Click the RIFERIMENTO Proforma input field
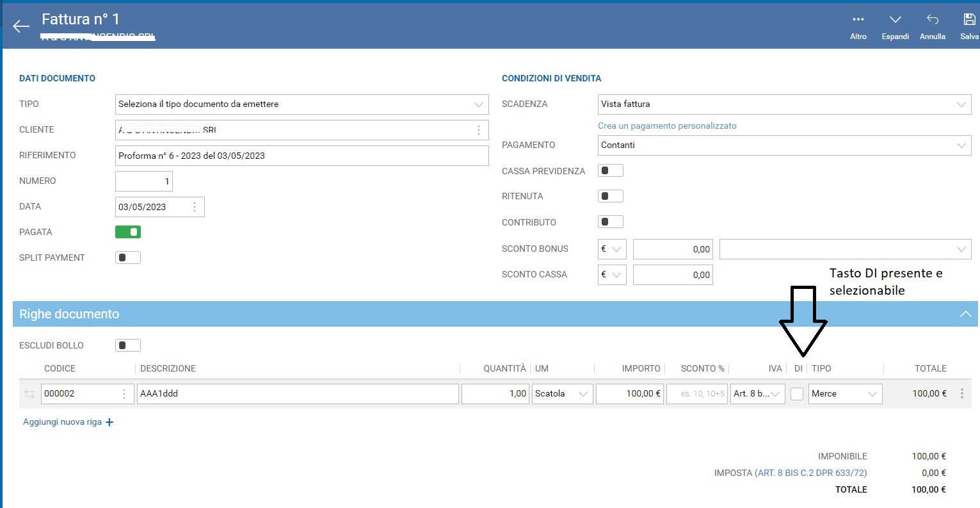 coord(301,156)
